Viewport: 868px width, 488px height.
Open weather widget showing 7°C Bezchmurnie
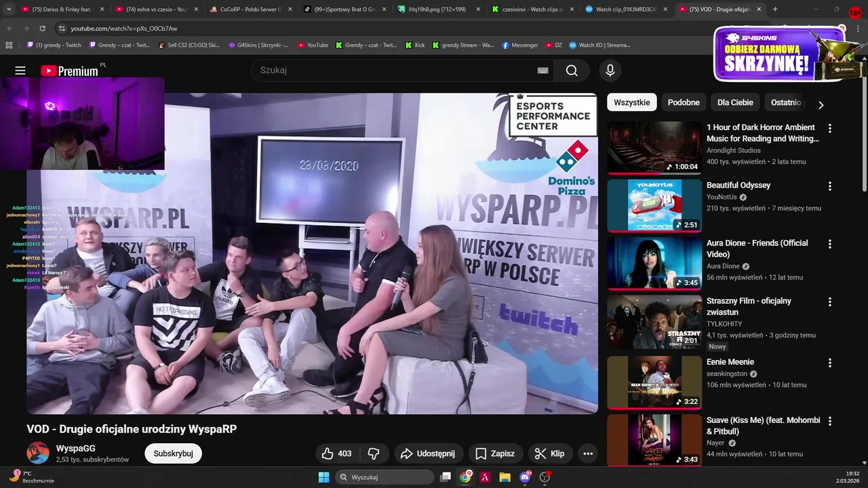pyautogui.click(x=31, y=477)
